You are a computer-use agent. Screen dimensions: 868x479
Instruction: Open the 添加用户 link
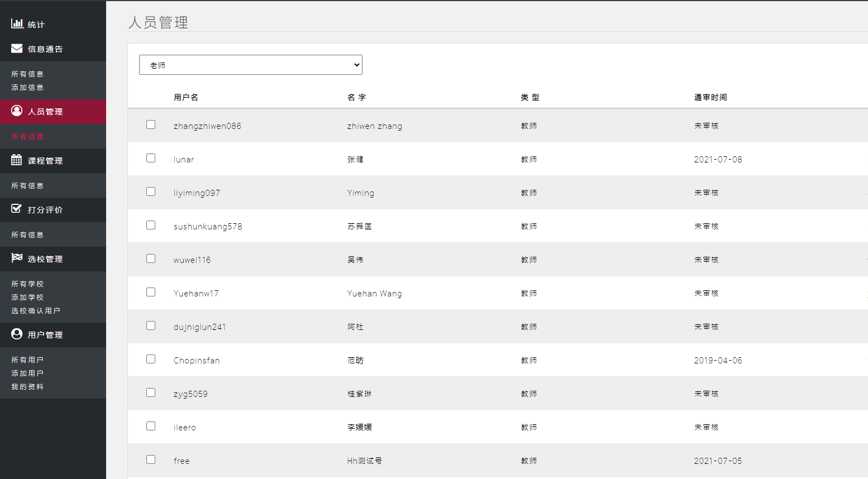click(x=27, y=373)
